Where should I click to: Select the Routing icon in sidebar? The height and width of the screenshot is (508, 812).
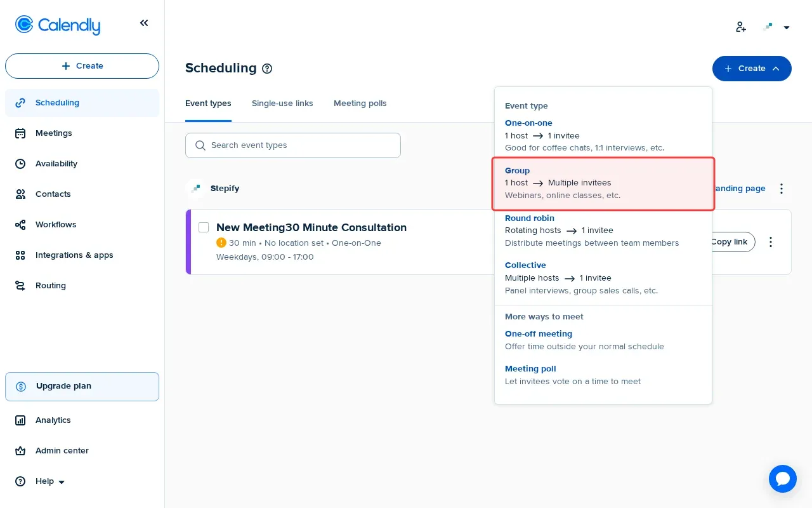click(20, 286)
